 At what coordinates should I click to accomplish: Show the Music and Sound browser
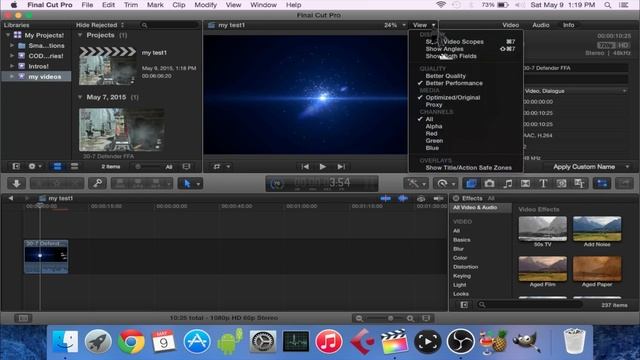click(507, 184)
